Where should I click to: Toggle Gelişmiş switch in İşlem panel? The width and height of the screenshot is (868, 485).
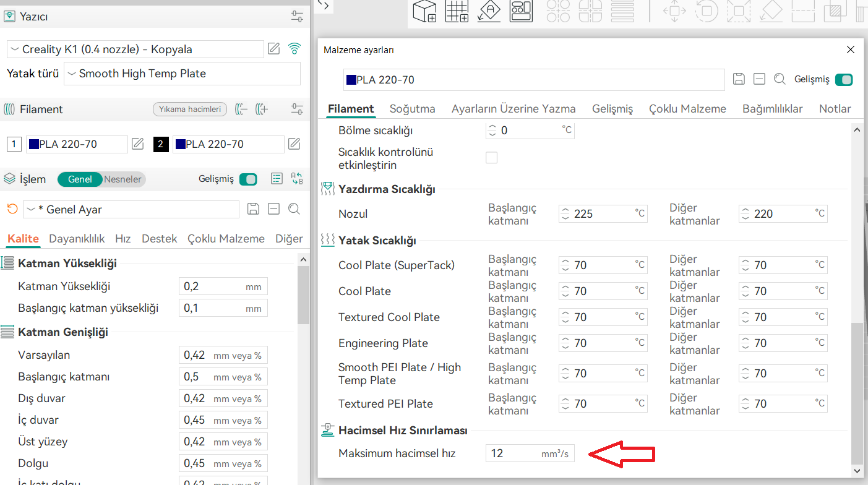[x=247, y=179]
